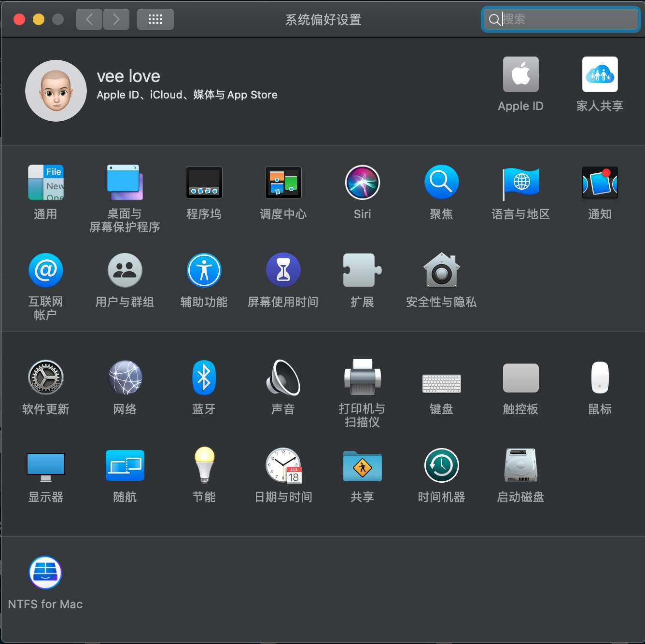Open the 程序坞 (Dock) pane
This screenshot has height=644, width=645.
[x=204, y=182]
